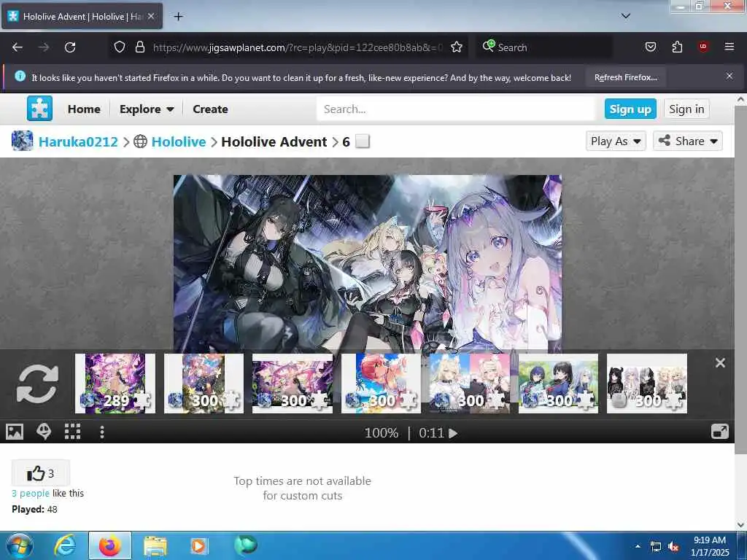This screenshot has height=560, width=747.
Task: Select the second 300-piece puzzle thumbnail
Action: click(204, 384)
